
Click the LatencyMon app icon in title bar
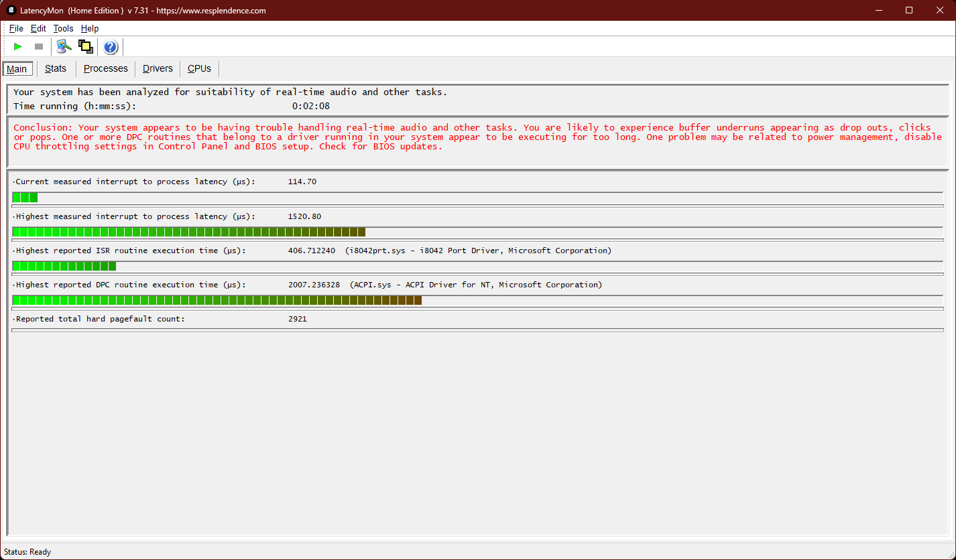(x=11, y=10)
